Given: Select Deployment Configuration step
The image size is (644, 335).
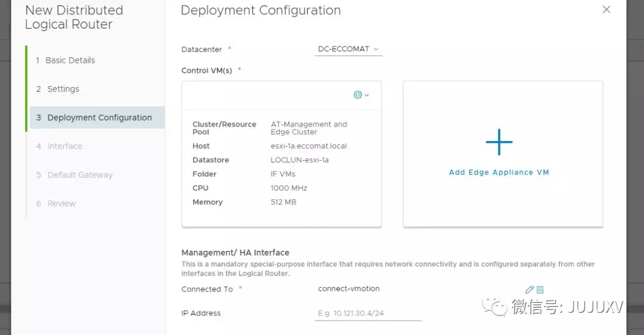Looking at the screenshot, I should pyautogui.click(x=99, y=118).
